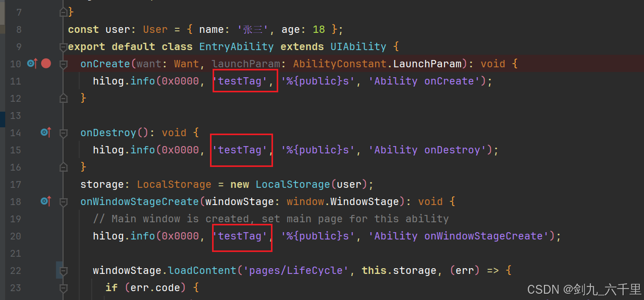The width and height of the screenshot is (644, 300).
Task: Click line number 20 in the gutter
Action: click(16, 236)
